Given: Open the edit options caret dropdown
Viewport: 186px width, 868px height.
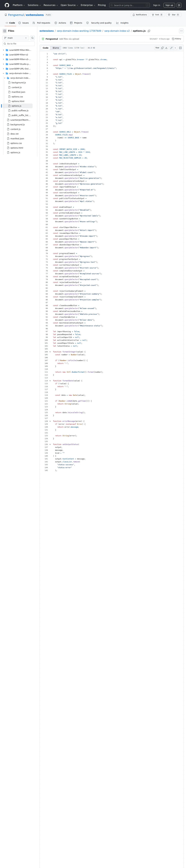Looking at the screenshot, I should 175,48.
